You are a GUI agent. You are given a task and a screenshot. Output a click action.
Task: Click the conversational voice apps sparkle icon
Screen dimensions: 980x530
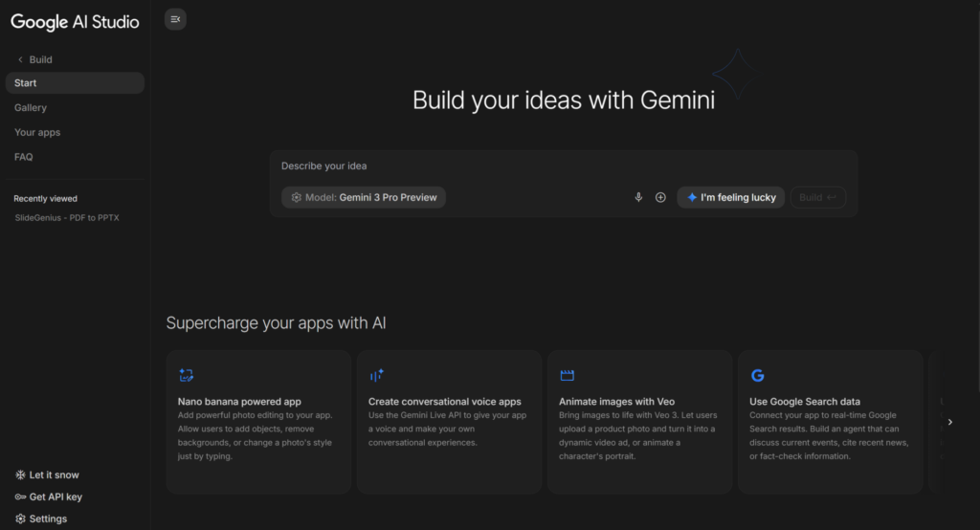pyautogui.click(x=376, y=376)
